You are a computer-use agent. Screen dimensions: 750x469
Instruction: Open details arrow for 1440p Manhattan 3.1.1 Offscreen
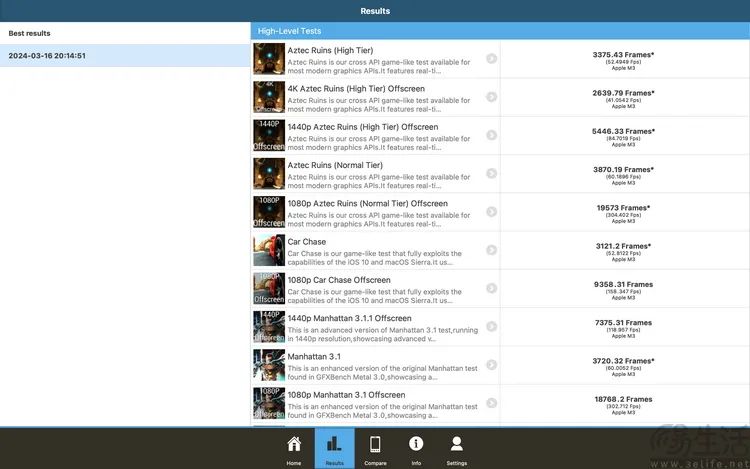pyautogui.click(x=491, y=326)
